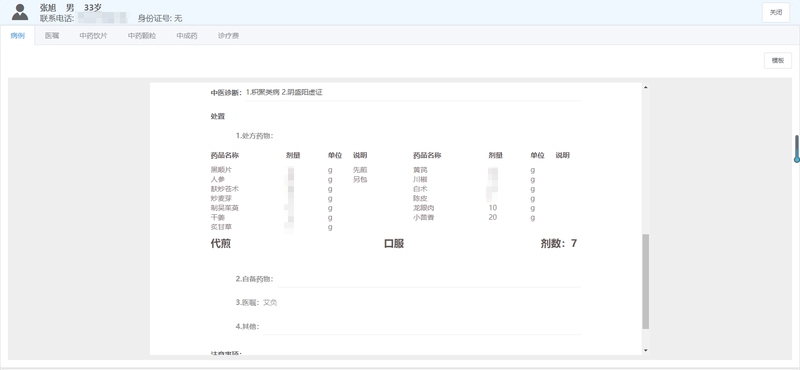This screenshot has width=800, height=370.
Task: Click the 2.自备药物 input line
Action: point(429,279)
